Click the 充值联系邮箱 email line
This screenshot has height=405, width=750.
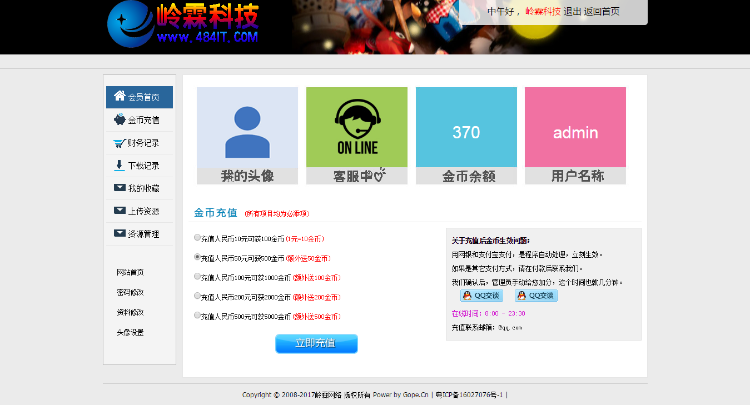(x=487, y=328)
